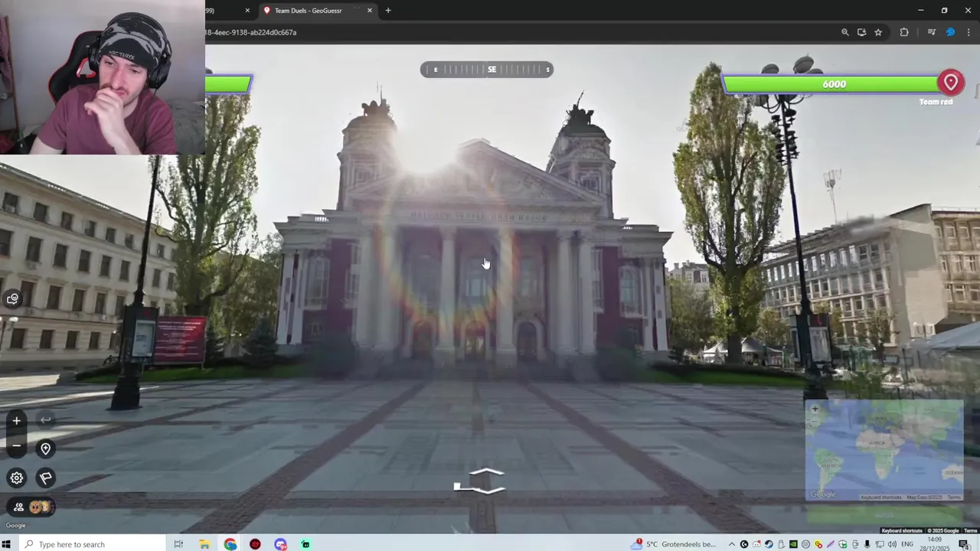980x551 pixels.
Task: Open the page zoom indicator
Action: pyautogui.click(x=845, y=32)
